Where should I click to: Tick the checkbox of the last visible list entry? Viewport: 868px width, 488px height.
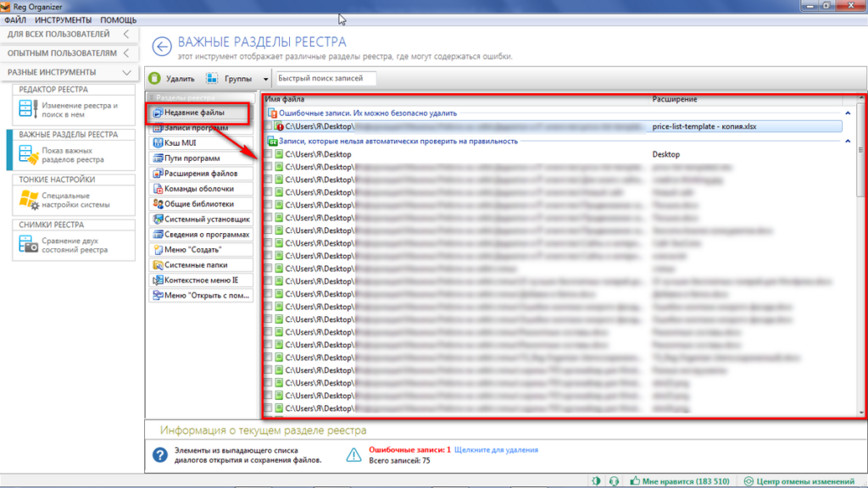click(x=270, y=410)
